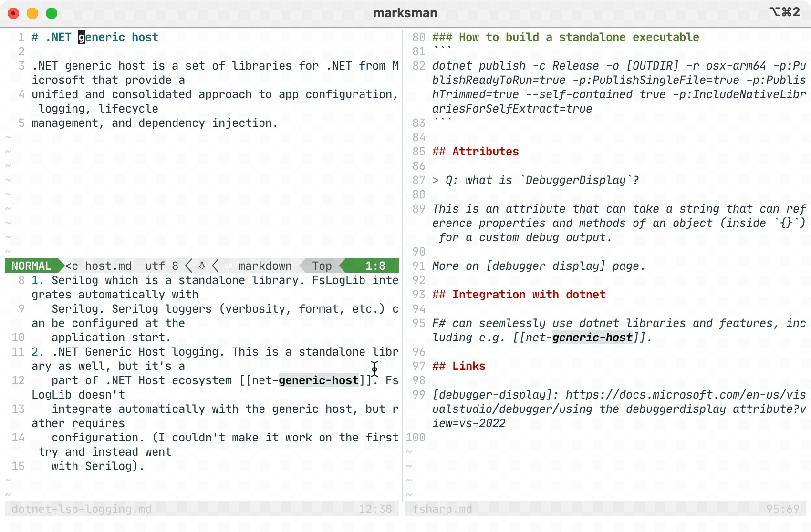Click the markdown filetype icon in statusline
Image resolution: width=811 pixels, height=532 pixels.
tap(229, 266)
